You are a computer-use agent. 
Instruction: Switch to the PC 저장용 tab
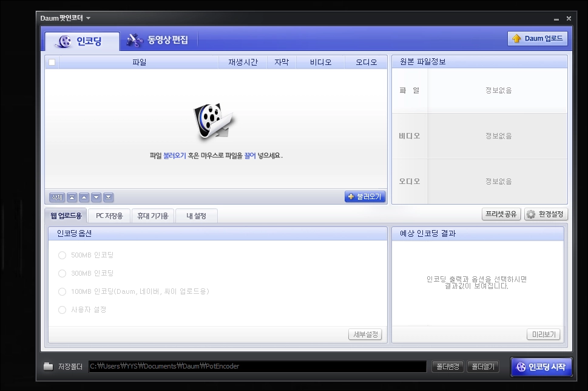pos(109,216)
